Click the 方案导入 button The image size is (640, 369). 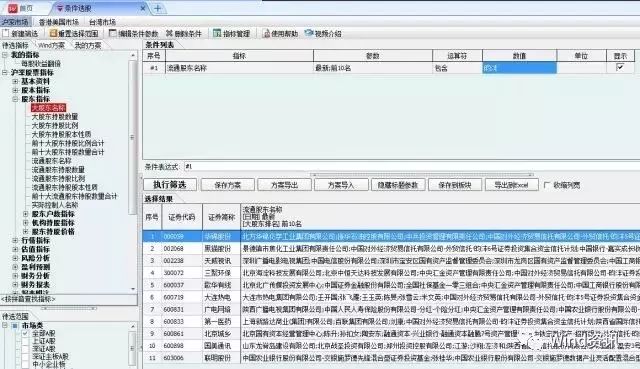(341, 185)
